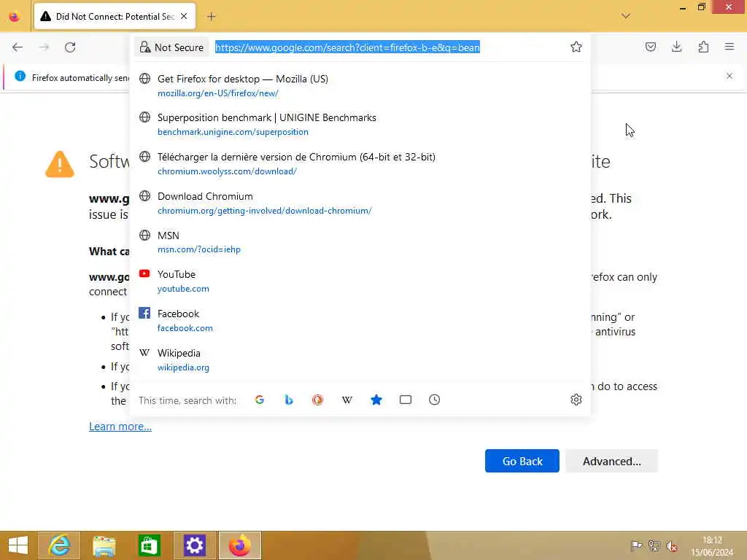Expand the list all tabs chevron
The image size is (747, 560).
[x=626, y=16]
